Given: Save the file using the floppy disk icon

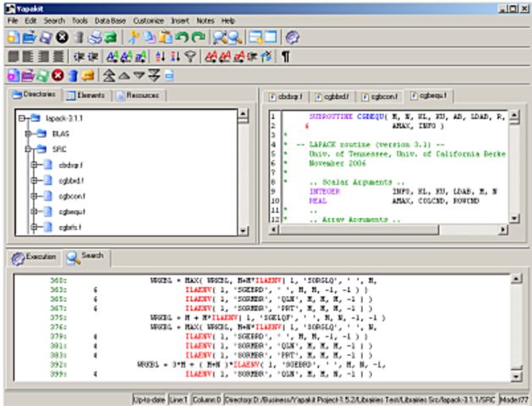Looking at the screenshot, I should click(x=46, y=37).
